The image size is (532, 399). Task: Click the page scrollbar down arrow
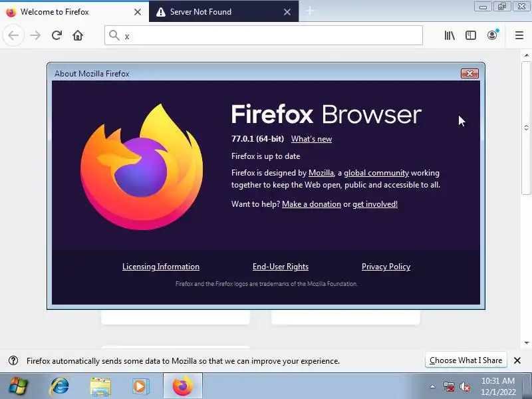[x=527, y=343]
